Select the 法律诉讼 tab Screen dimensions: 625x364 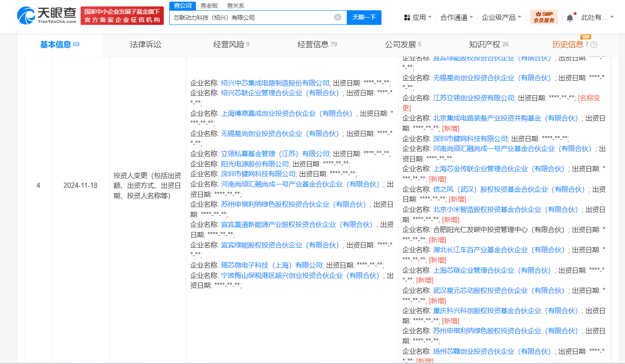pos(146,45)
